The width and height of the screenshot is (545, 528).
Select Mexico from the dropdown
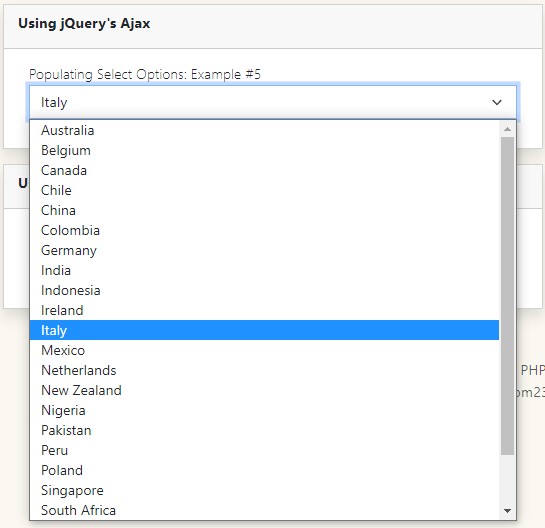click(265, 350)
